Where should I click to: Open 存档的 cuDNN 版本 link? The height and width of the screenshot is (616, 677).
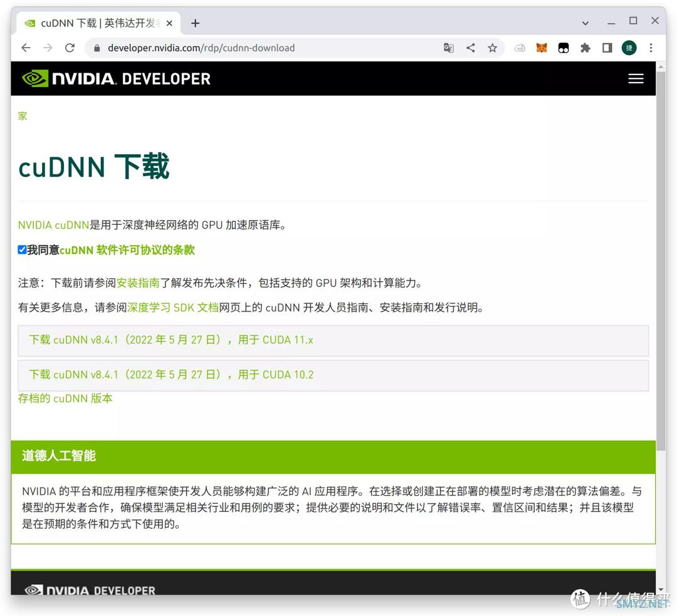[x=65, y=398]
